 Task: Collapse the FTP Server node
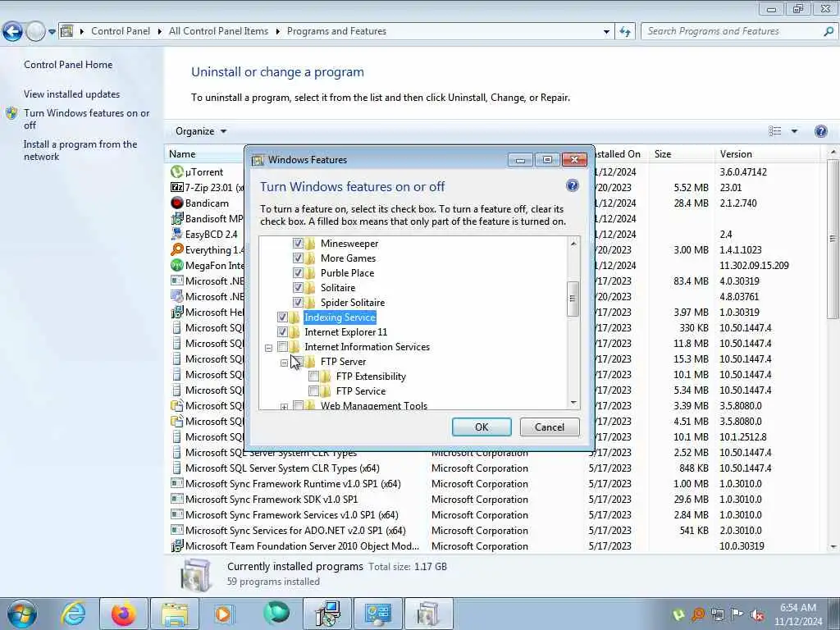tap(284, 363)
